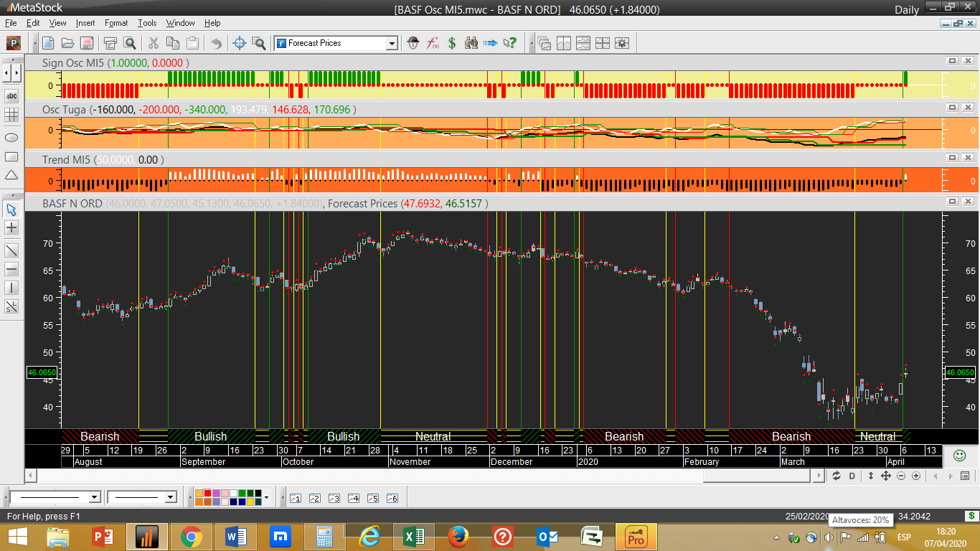Screen dimensions: 980x551
Task: Pick the red color swatch
Action: tap(208, 494)
